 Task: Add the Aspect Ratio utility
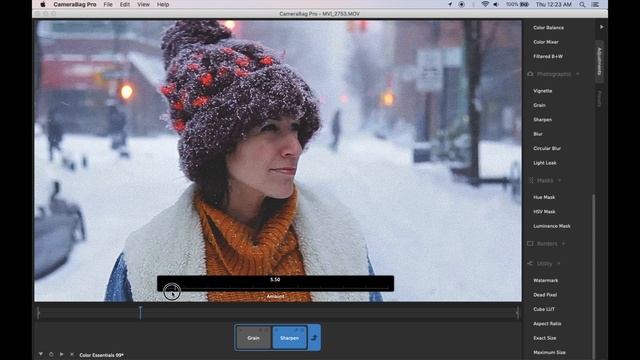[x=547, y=324]
